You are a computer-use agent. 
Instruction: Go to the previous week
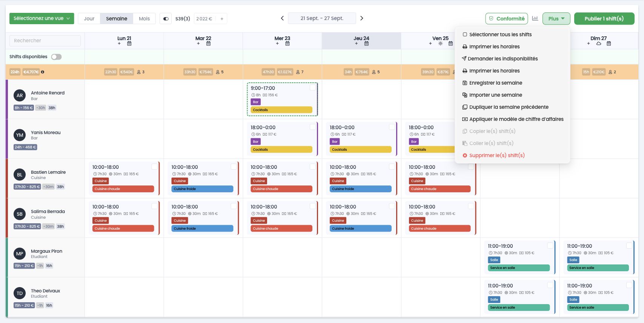point(282,18)
